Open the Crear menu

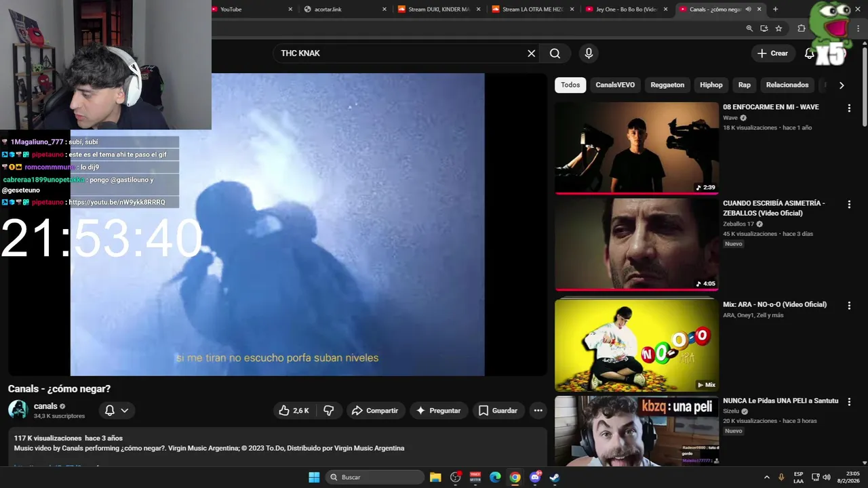[773, 54]
